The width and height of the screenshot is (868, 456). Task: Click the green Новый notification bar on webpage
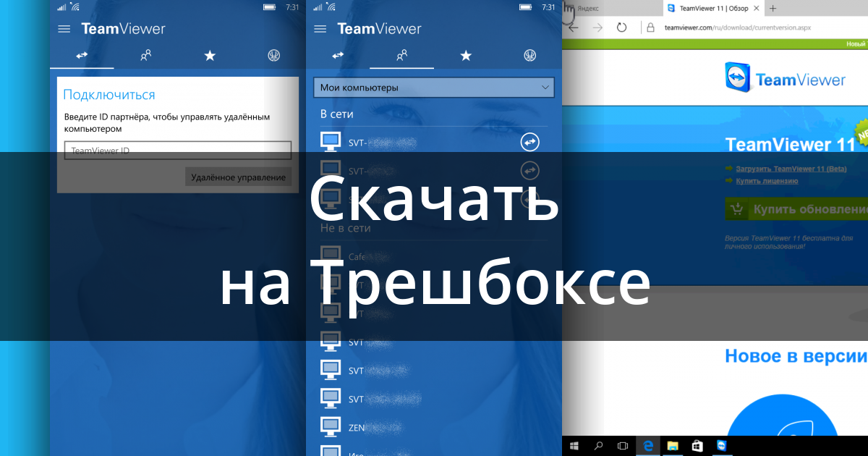point(716,44)
